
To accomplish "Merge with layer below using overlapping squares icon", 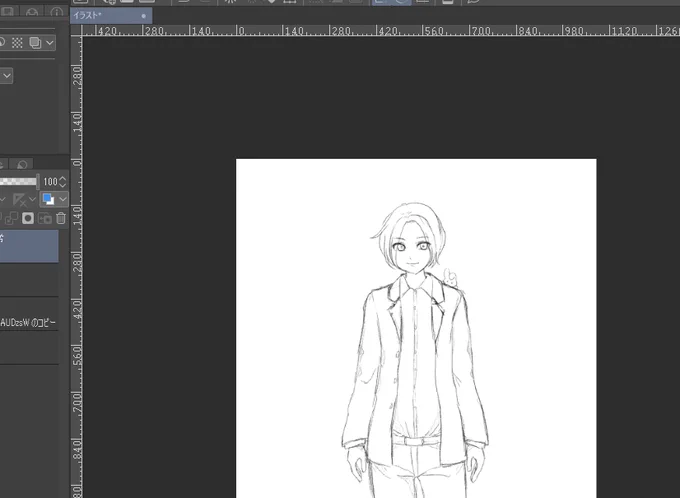I will (x=11, y=218).
